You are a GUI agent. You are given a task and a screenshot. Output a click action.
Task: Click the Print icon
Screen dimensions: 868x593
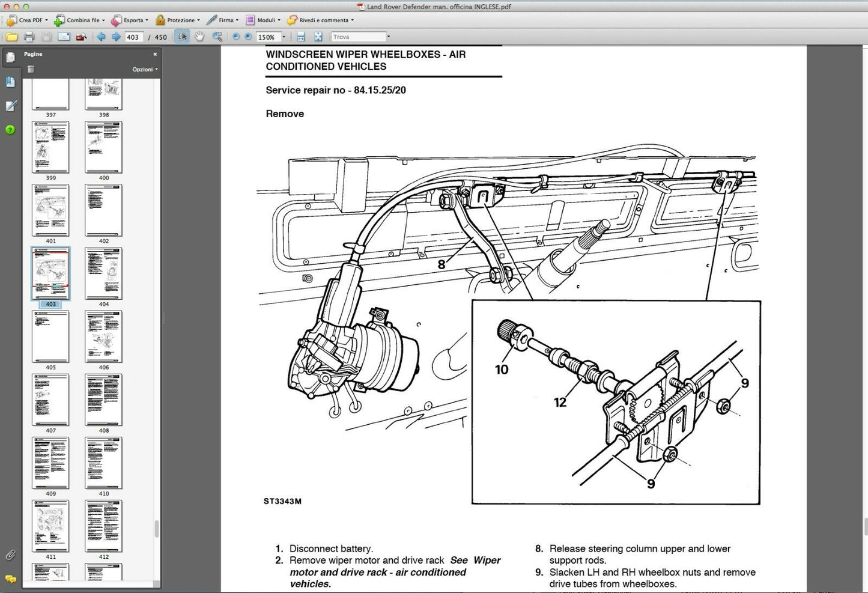(x=29, y=37)
